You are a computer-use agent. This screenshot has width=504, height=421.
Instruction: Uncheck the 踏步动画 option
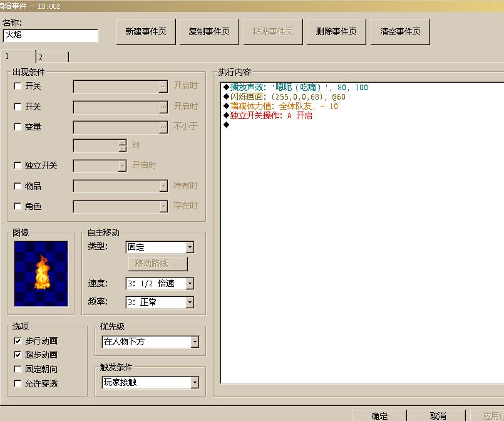click(x=18, y=355)
